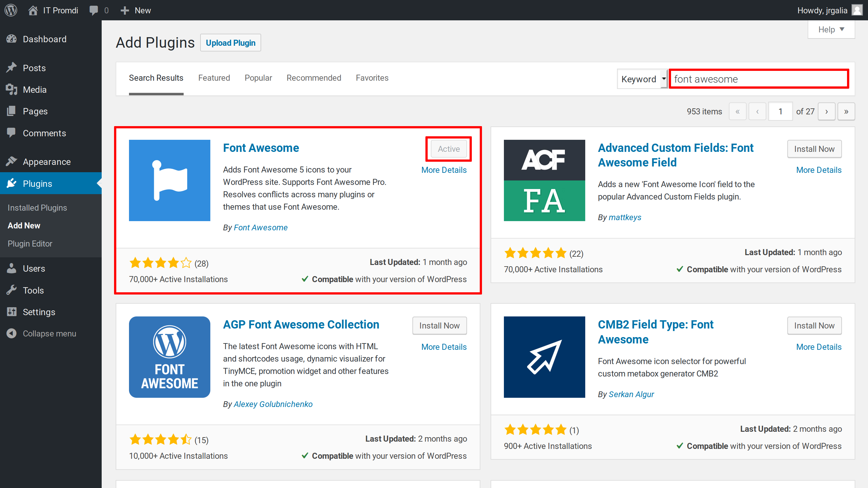Screen dimensions: 868x488
Task: Open Plugin Editor submenu item
Action: tap(30, 244)
